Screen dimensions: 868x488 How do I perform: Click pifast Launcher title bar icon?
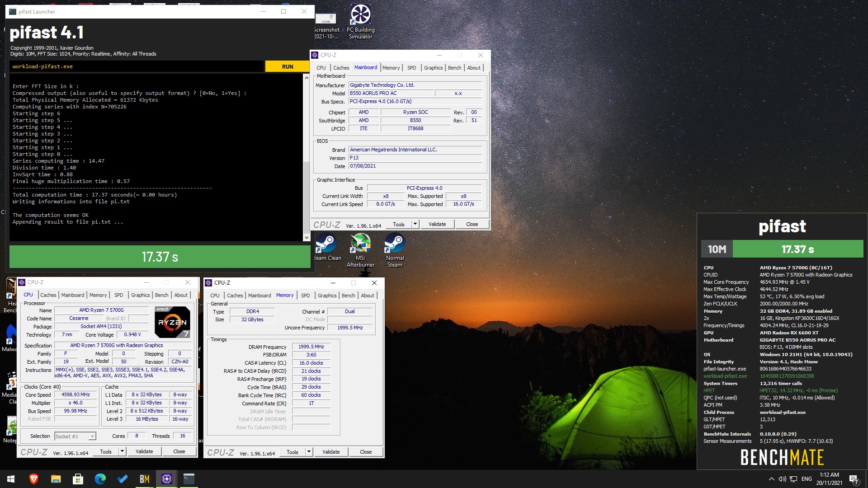coord(13,12)
